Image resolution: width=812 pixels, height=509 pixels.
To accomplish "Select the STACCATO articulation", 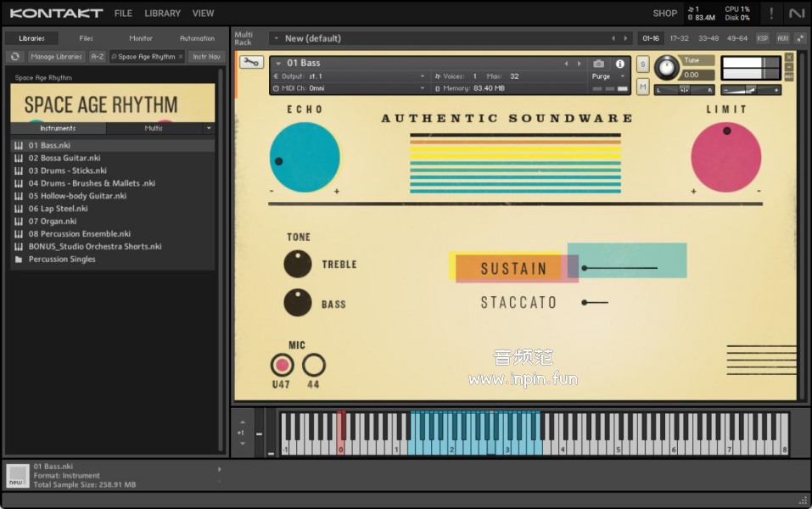I will [518, 302].
